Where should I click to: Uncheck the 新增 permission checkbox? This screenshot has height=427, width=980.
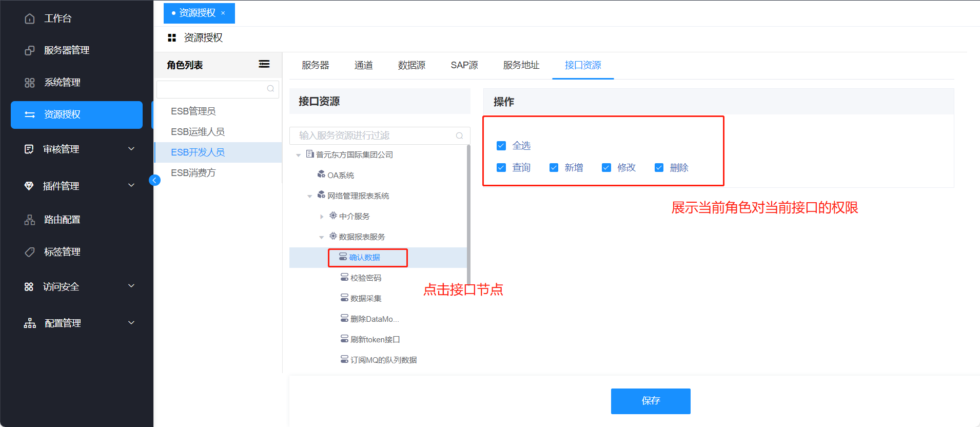[554, 168]
